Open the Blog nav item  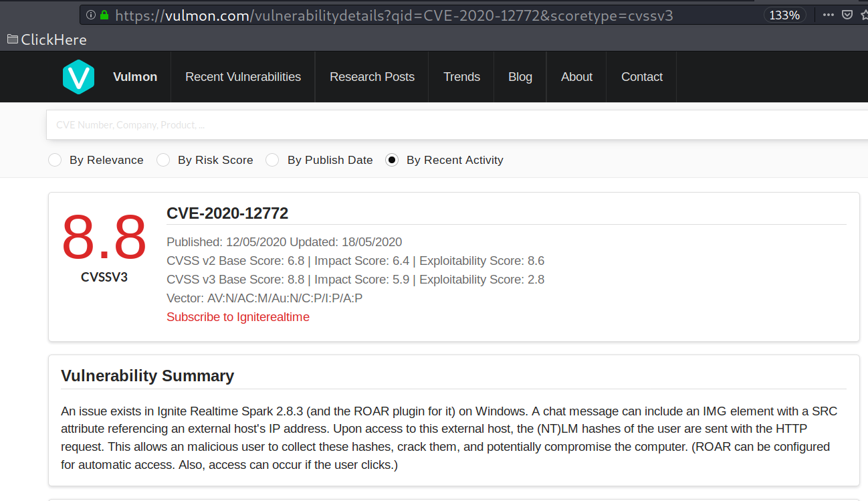pyautogui.click(x=520, y=77)
